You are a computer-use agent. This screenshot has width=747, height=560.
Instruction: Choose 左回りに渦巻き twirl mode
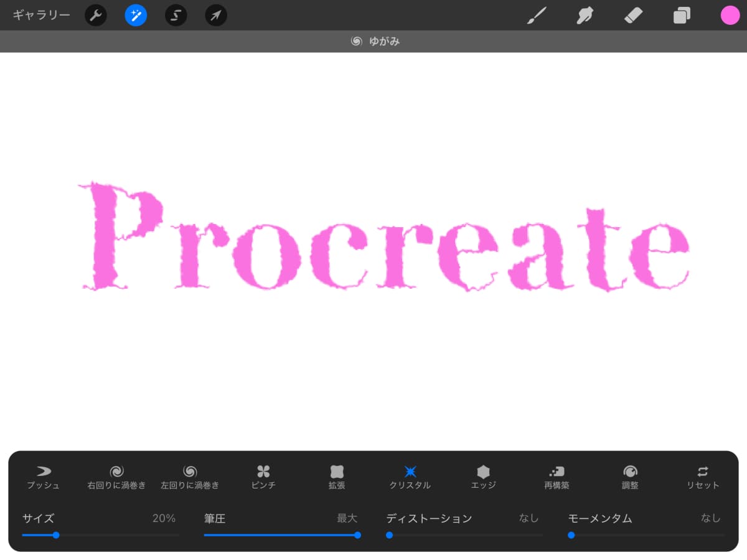(190, 477)
